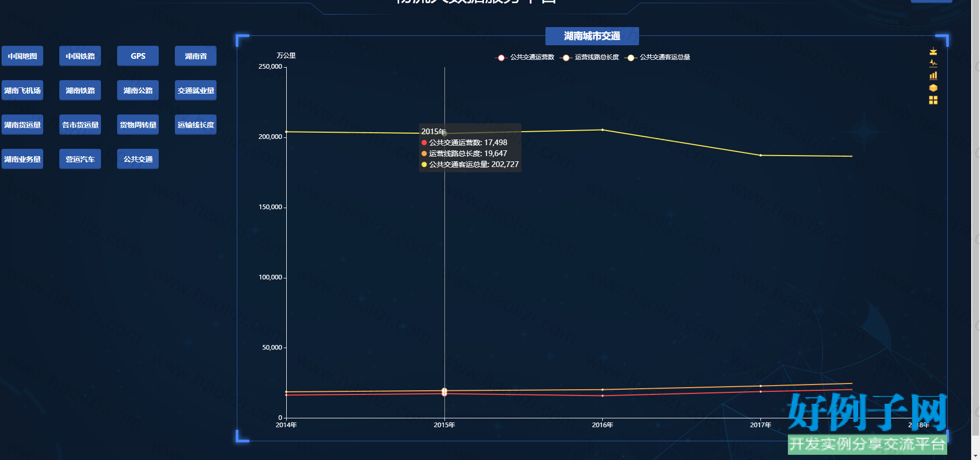Open the GPS view
Screen dimensions: 980x460
click(x=138, y=56)
